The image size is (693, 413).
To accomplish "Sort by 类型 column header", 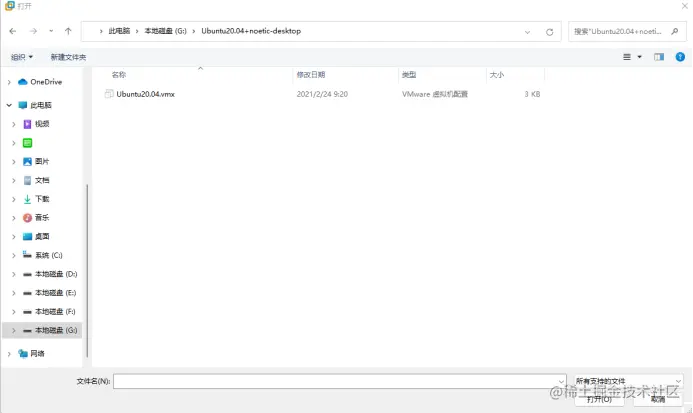I will (x=409, y=75).
